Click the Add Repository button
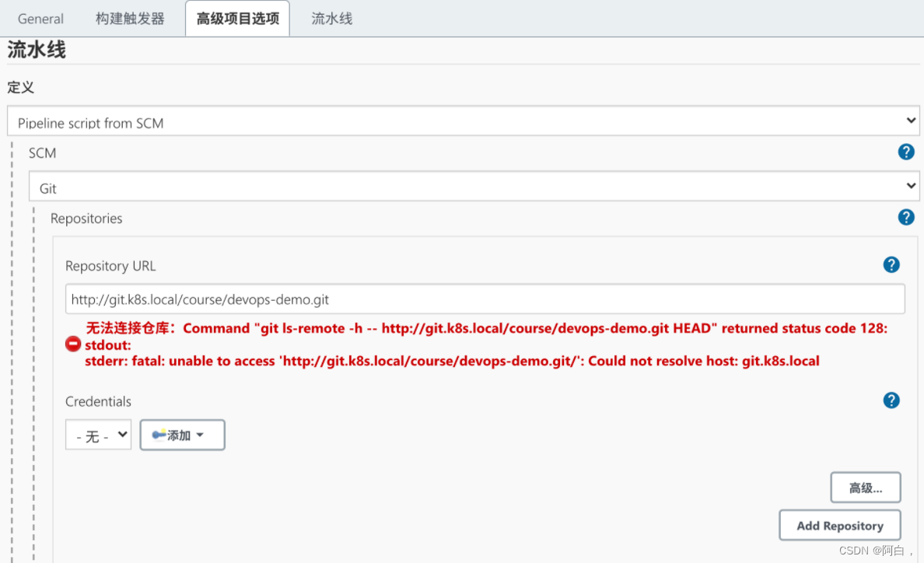This screenshot has width=924, height=563. tap(840, 526)
